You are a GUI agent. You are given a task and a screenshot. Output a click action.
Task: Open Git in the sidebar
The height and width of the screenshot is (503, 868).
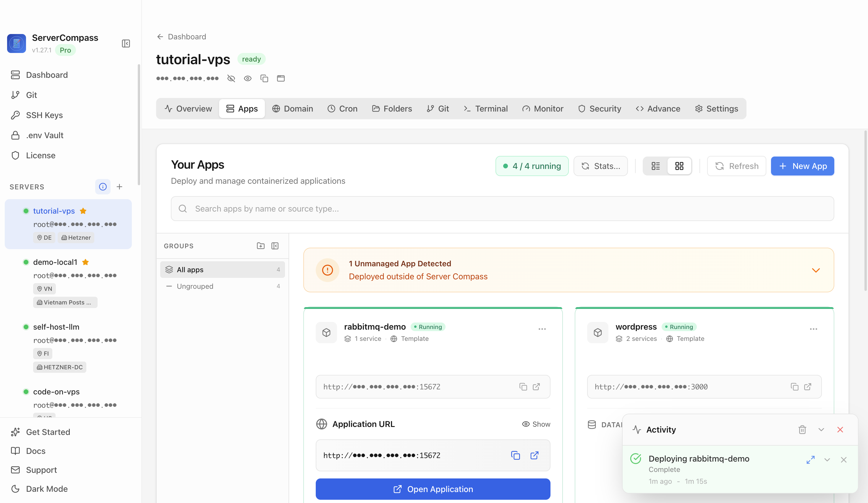pyautogui.click(x=31, y=95)
